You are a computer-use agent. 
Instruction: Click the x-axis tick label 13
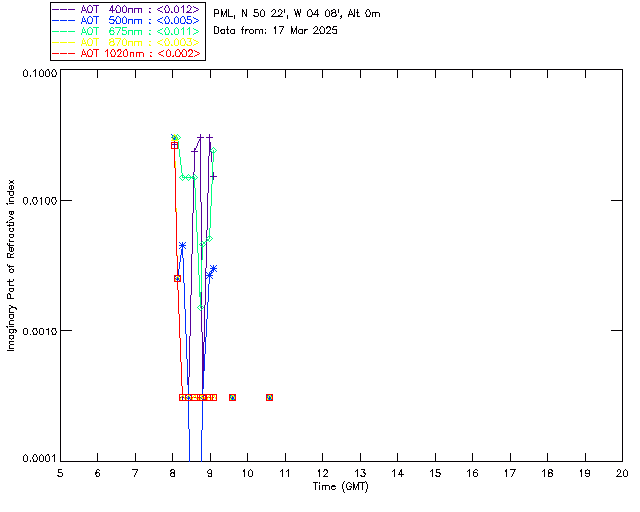tap(360, 473)
